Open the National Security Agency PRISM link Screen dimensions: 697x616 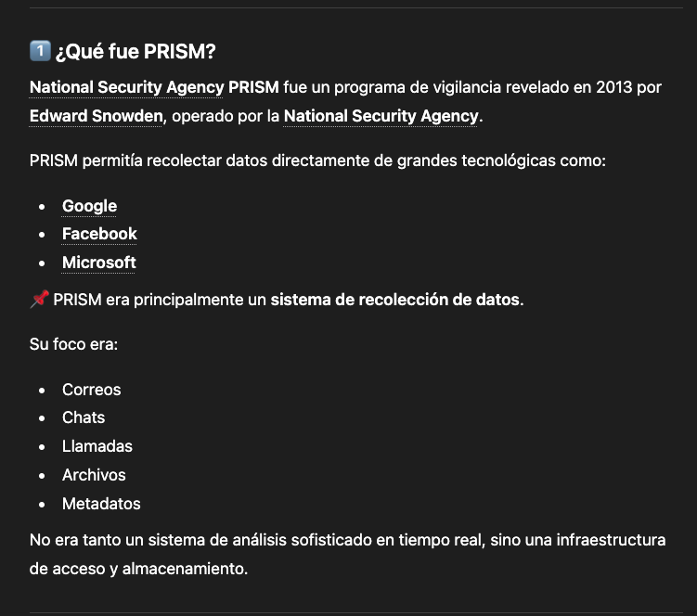point(154,87)
